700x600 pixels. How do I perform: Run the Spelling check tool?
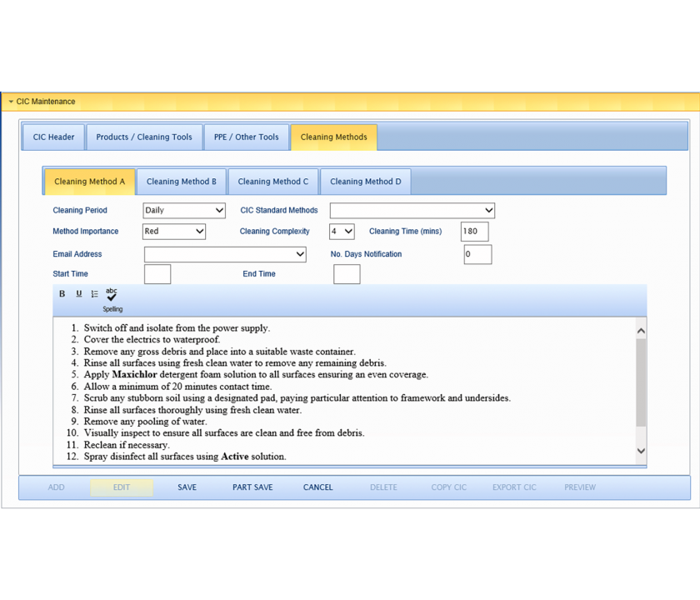pos(112,298)
